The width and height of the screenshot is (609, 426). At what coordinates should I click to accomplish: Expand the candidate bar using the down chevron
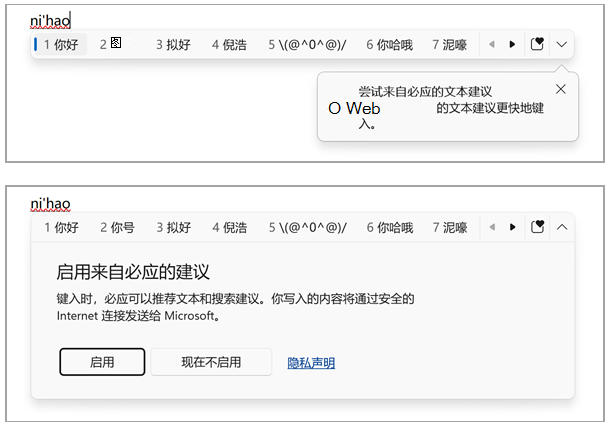[x=561, y=44]
